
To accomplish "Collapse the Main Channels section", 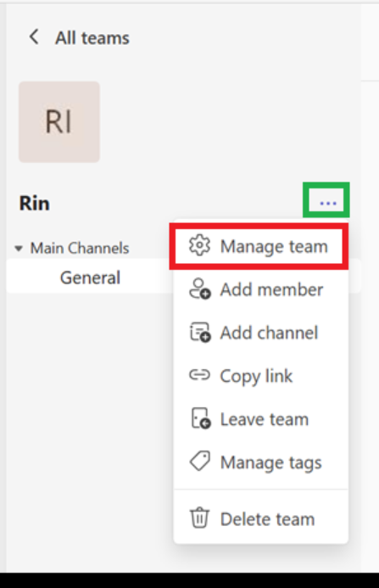I will [19, 249].
